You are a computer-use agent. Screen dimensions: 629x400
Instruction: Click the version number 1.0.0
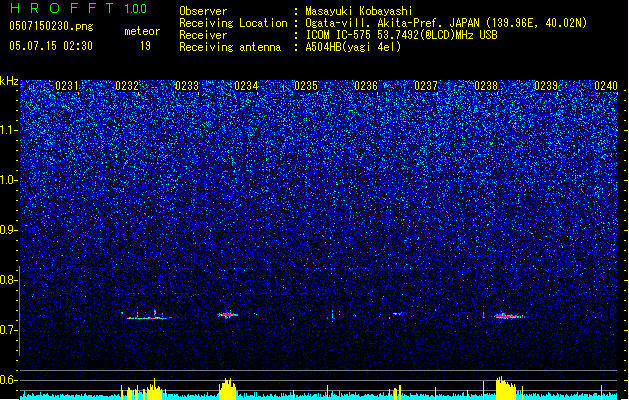pyautogui.click(x=136, y=9)
